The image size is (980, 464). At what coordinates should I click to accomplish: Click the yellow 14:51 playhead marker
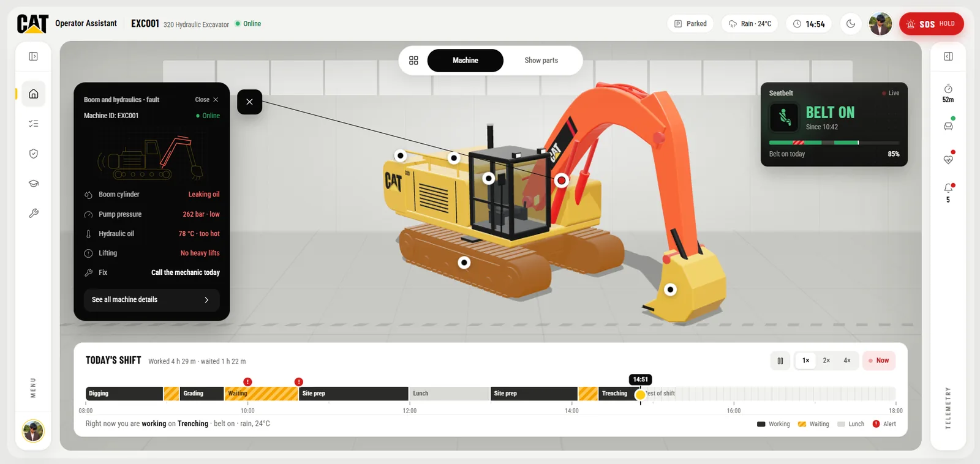[640, 395]
